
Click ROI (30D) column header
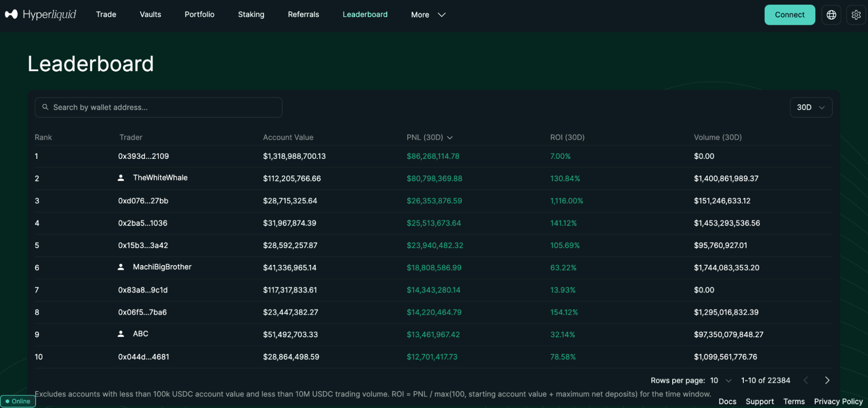click(567, 137)
